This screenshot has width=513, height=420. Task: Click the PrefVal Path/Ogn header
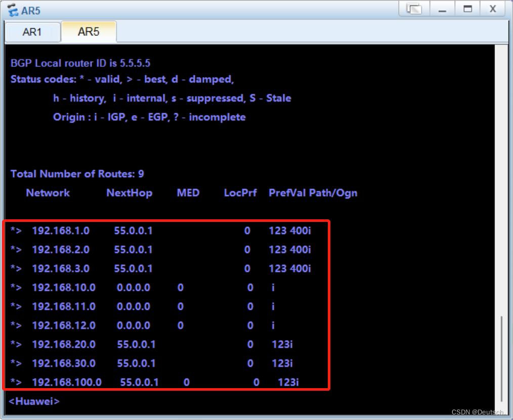tap(313, 193)
